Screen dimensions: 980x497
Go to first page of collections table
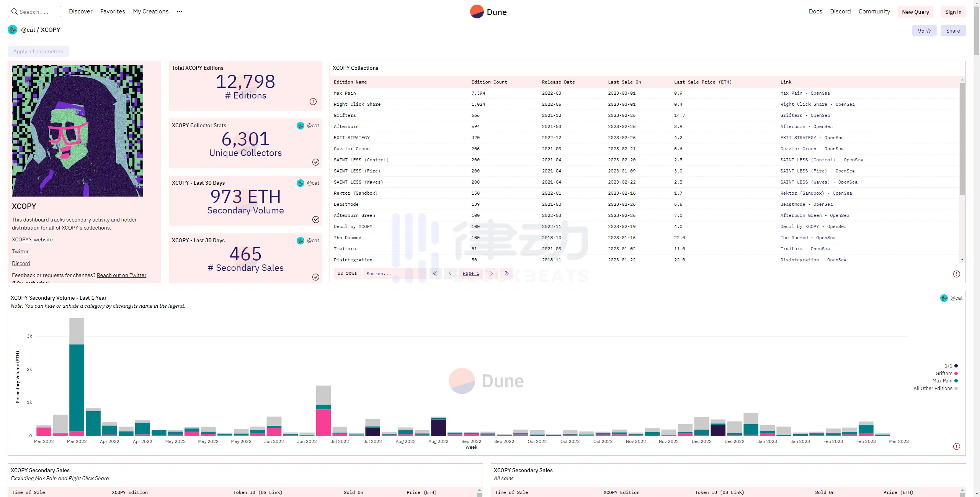(435, 273)
